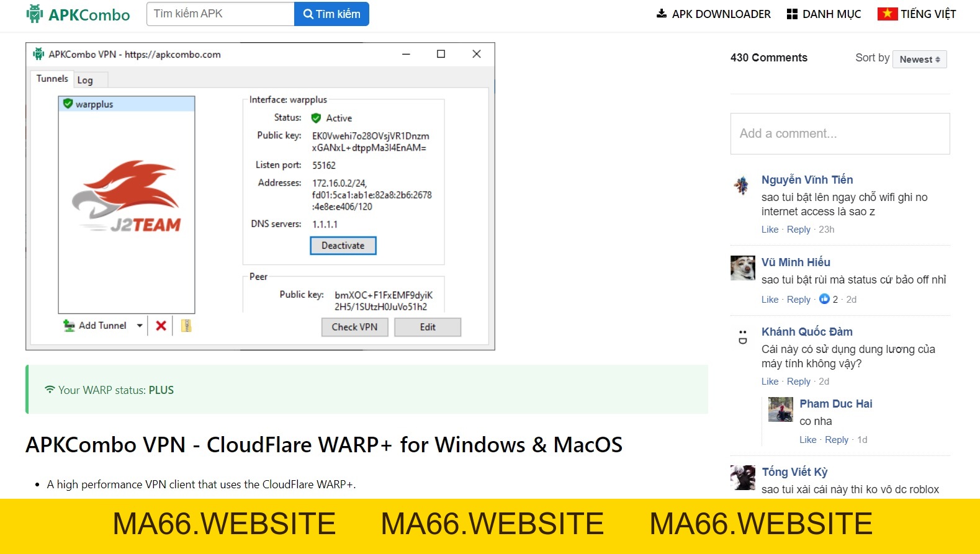The image size is (980, 554).
Task: Click the blue thumbs-up reaction icon
Action: (824, 299)
